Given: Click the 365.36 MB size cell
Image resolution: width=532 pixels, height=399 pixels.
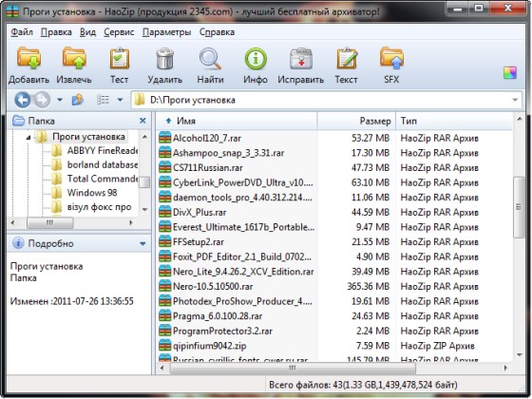Looking at the screenshot, I should pos(369,287).
